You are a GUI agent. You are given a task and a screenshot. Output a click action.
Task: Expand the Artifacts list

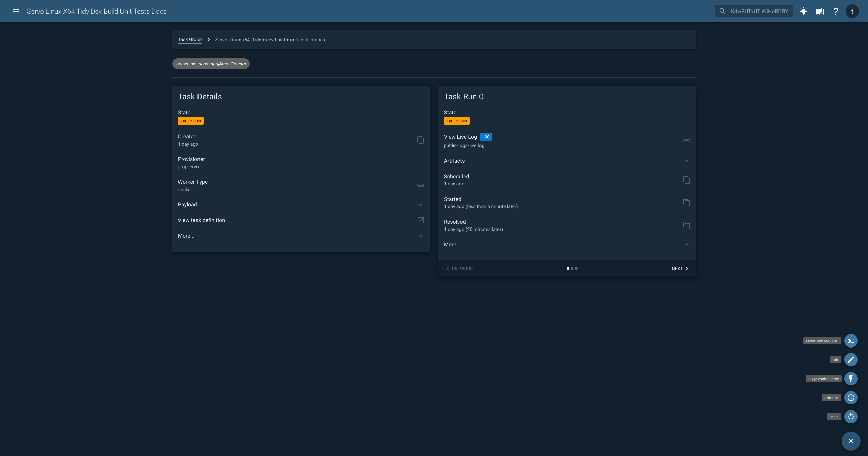pyautogui.click(x=686, y=161)
